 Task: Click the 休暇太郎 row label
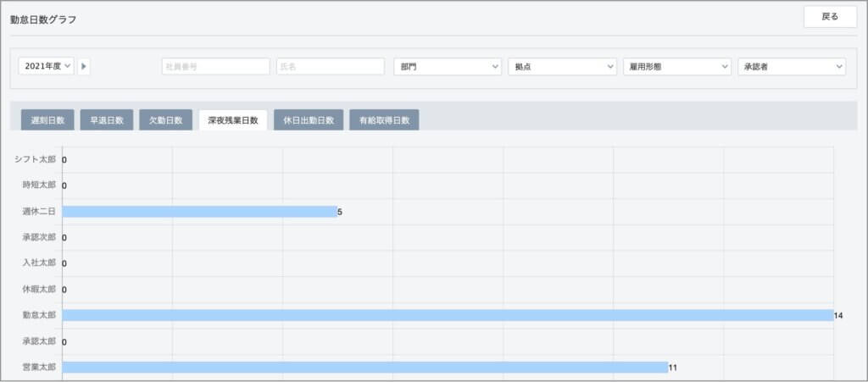[x=39, y=290]
